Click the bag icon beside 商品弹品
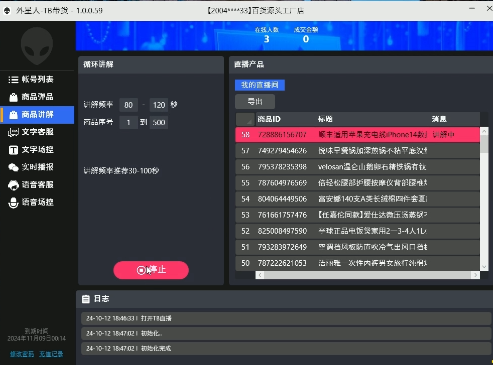The image size is (493, 365). click(x=13, y=97)
